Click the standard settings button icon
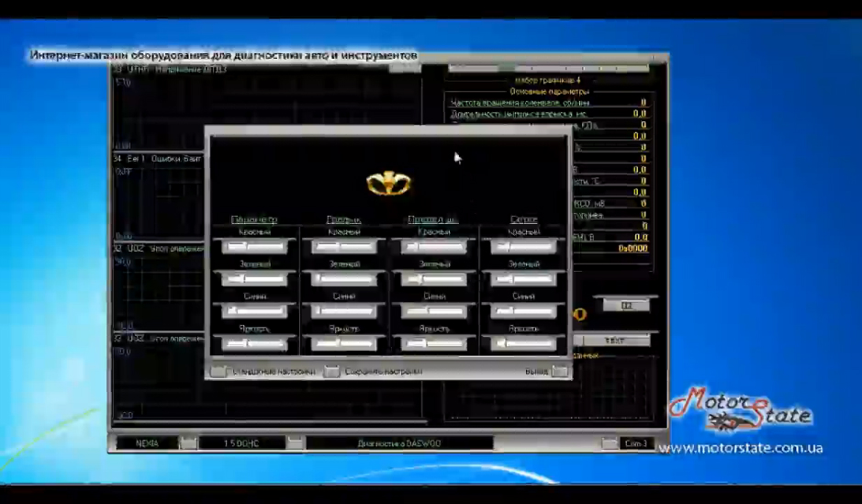The width and height of the screenshot is (862, 504). point(218,372)
